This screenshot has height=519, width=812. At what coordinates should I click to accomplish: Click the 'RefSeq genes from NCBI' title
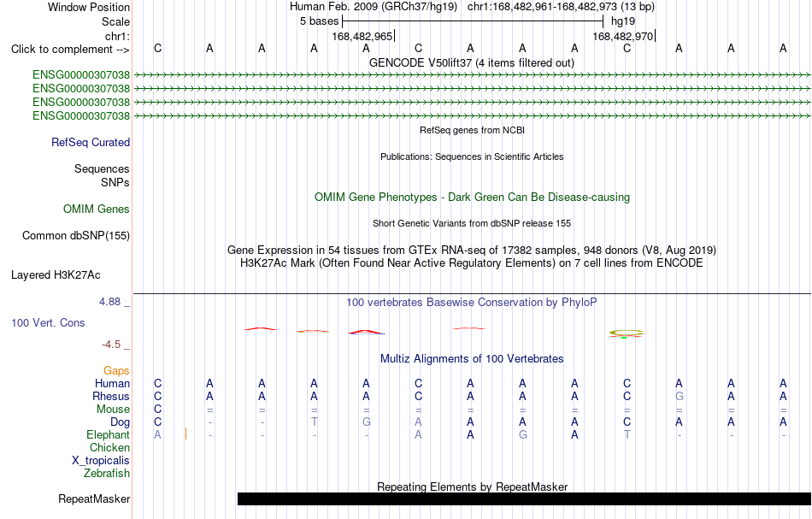(x=472, y=130)
